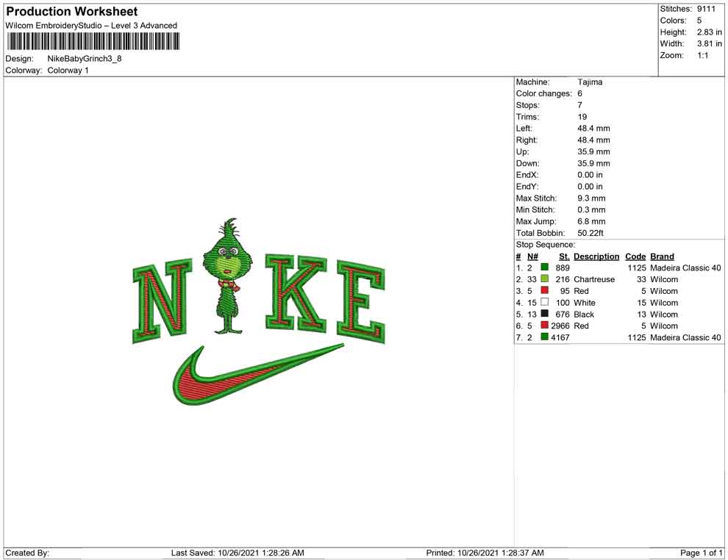Click the Zoom value '1:1'
The height and width of the screenshot is (560, 728).
703,55
